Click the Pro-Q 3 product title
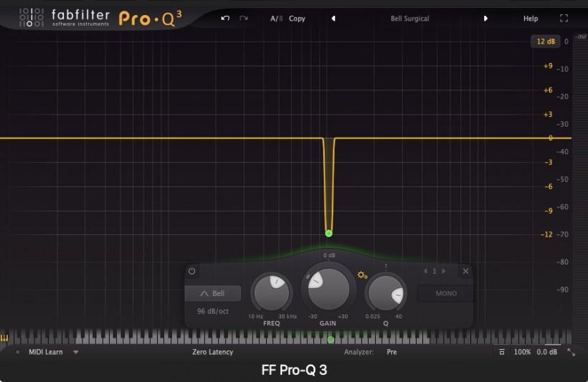This screenshot has height=382, width=588. click(x=150, y=19)
